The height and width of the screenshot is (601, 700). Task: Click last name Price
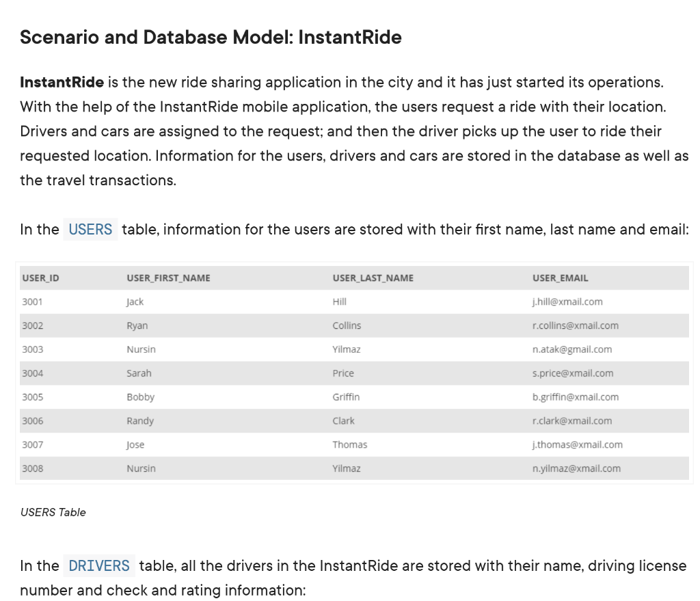pyautogui.click(x=343, y=373)
